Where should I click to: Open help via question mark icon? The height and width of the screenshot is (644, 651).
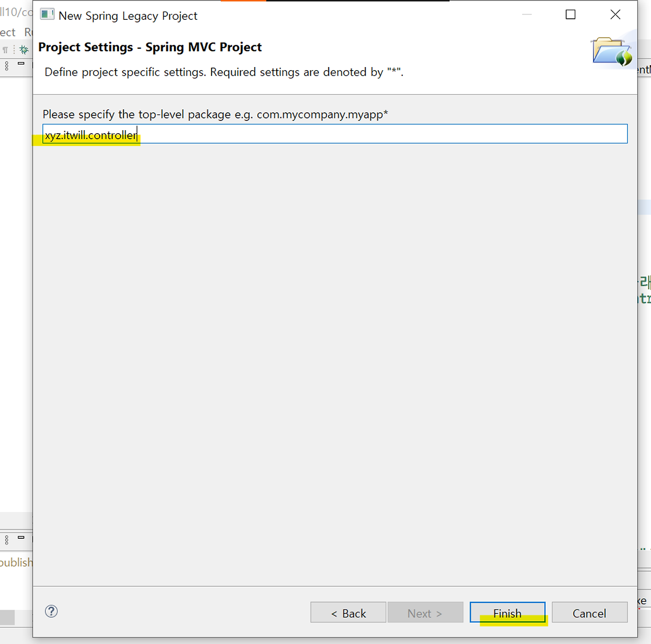pos(51,611)
